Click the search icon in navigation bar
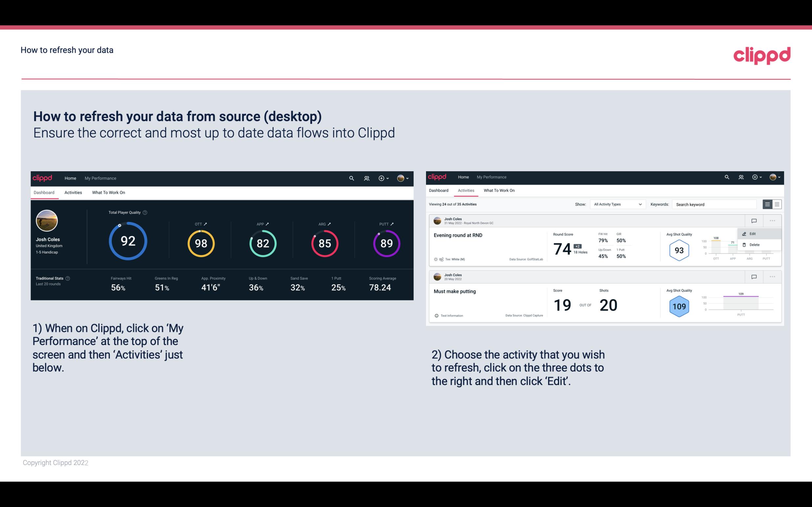Image resolution: width=812 pixels, height=507 pixels. [x=351, y=178]
